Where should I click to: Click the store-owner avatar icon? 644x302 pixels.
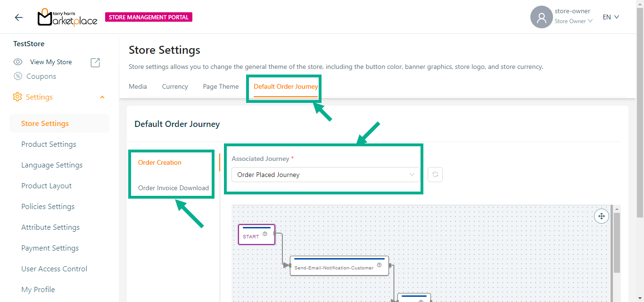(x=541, y=17)
